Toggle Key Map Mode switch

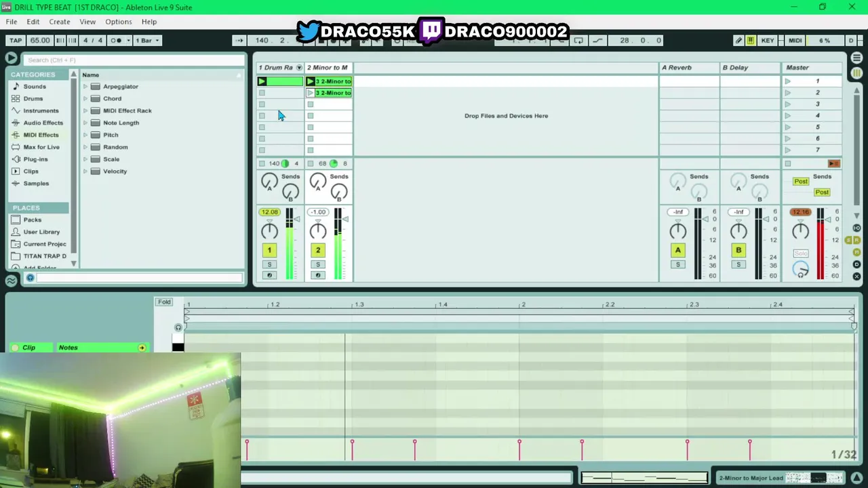coord(768,41)
